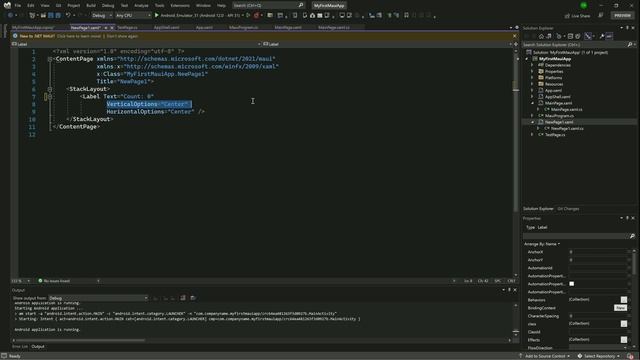The image size is (640, 360).
Task: Click the Visual Studio logo icon
Action: point(7,5)
